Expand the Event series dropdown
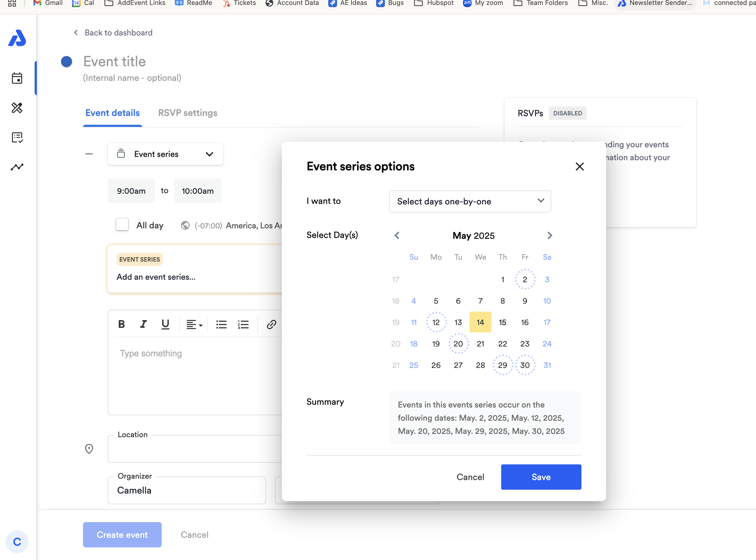The height and width of the screenshot is (560, 756). (165, 154)
